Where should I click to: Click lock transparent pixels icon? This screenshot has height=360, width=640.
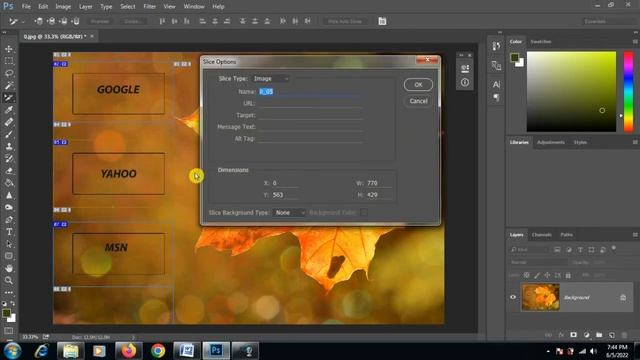527,275
